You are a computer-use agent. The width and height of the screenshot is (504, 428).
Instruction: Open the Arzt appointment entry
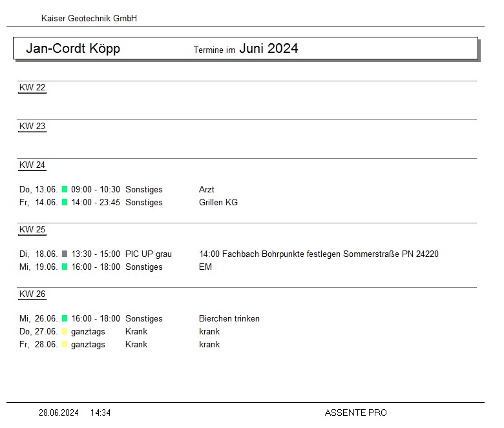206,190
